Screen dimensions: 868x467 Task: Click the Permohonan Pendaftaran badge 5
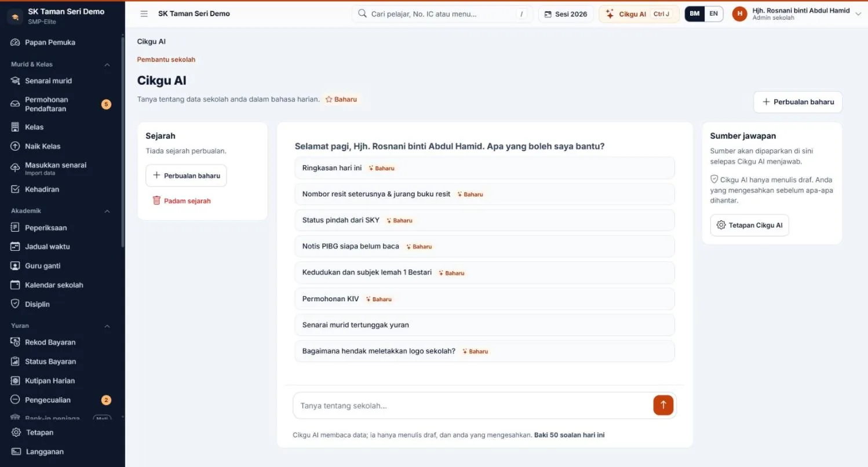coord(106,104)
